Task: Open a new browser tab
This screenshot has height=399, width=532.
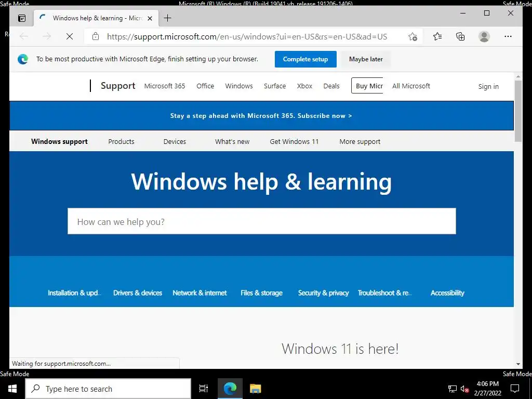Action: (168, 18)
